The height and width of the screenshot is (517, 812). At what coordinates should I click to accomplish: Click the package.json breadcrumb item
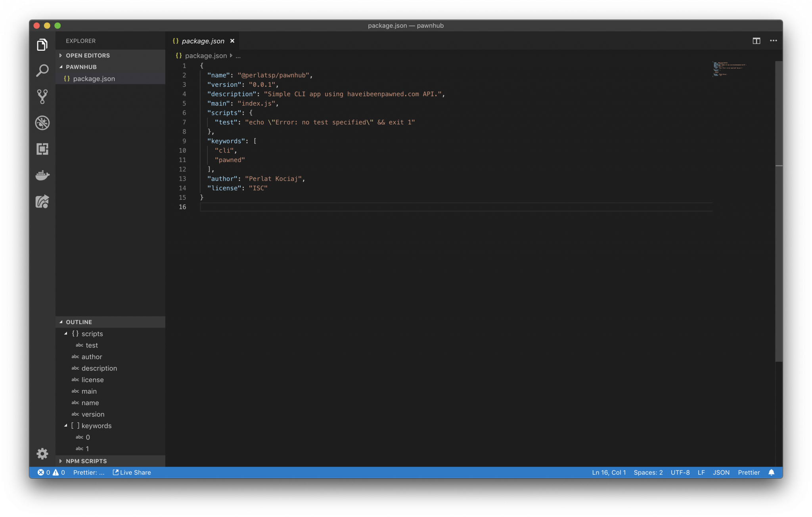(206, 56)
